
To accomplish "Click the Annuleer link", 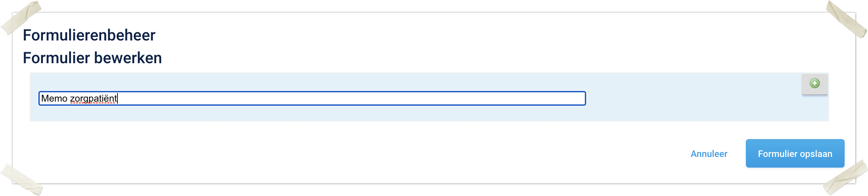I will (709, 154).
